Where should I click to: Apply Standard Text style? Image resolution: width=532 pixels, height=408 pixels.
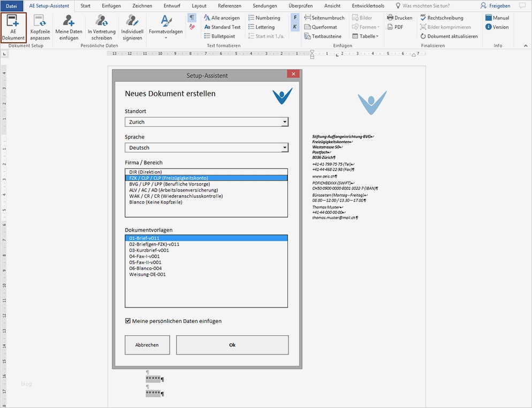click(x=222, y=27)
